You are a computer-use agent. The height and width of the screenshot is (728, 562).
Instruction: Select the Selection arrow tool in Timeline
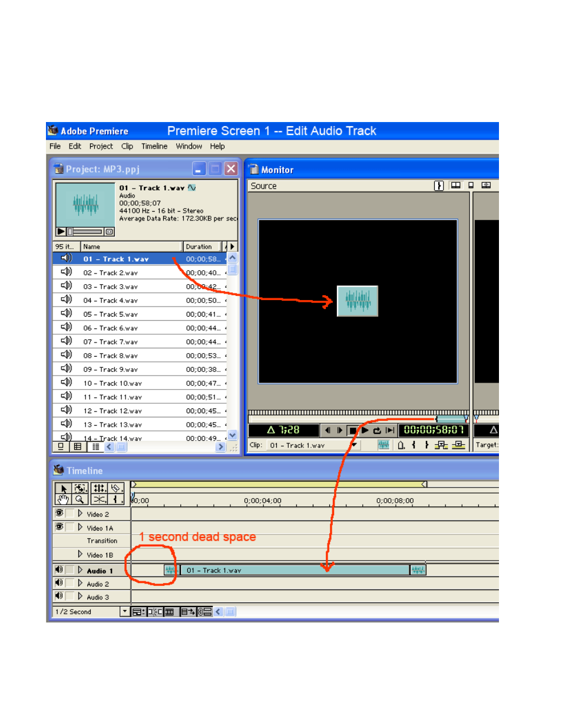click(63, 489)
